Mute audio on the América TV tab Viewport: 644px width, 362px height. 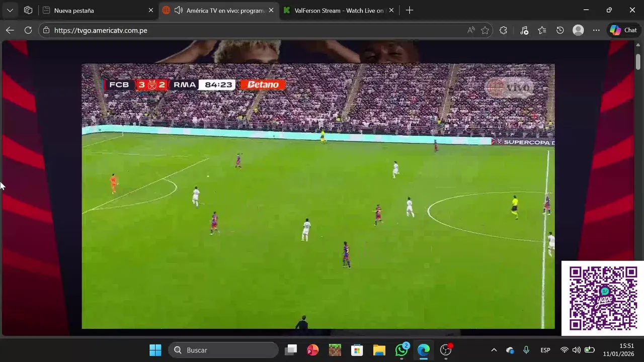point(178,10)
